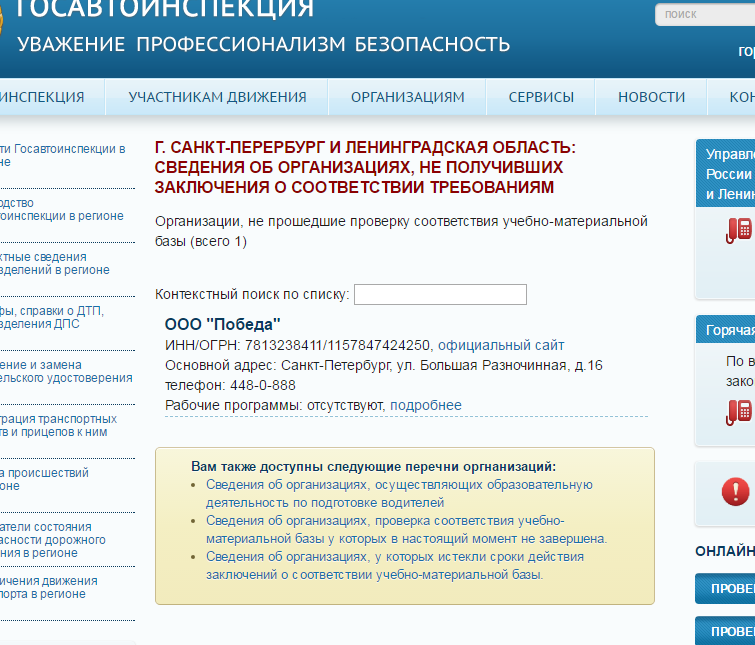Click the second blue ПРОВЕР button
The image size is (755, 645).
pos(725,631)
